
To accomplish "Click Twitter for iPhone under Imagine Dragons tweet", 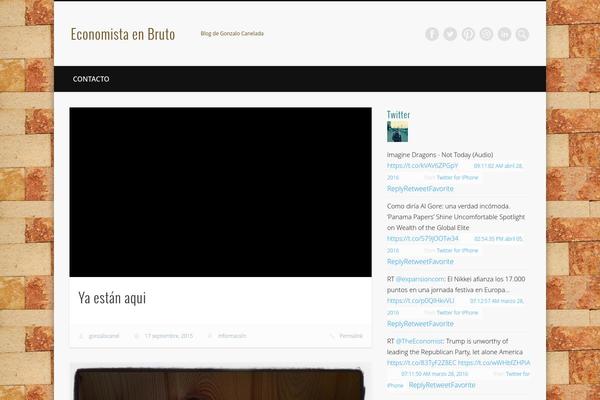I will [x=457, y=178].
